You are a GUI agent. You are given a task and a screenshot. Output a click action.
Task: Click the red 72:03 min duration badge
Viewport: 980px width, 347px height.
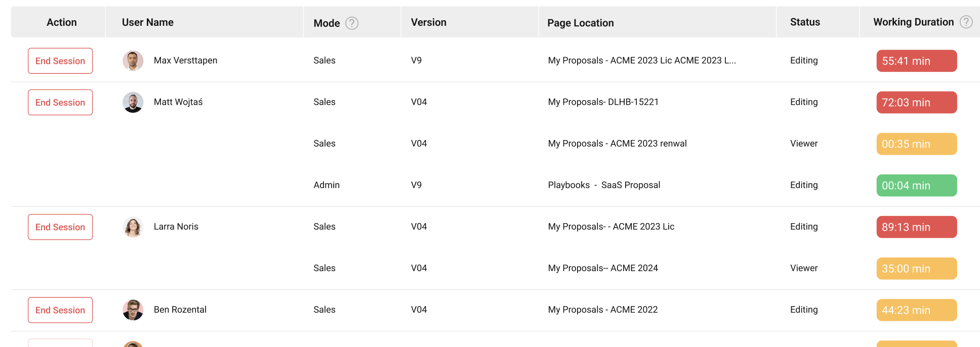917,102
